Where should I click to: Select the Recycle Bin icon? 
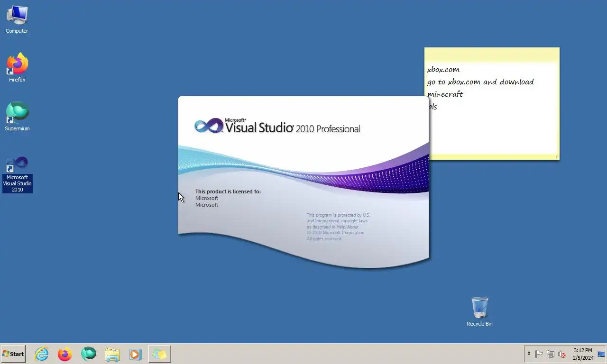[x=479, y=312]
